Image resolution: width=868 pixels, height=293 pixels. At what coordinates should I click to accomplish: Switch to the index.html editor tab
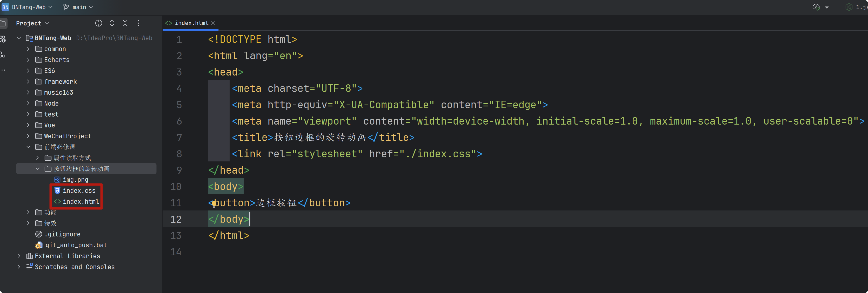coord(191,23)
